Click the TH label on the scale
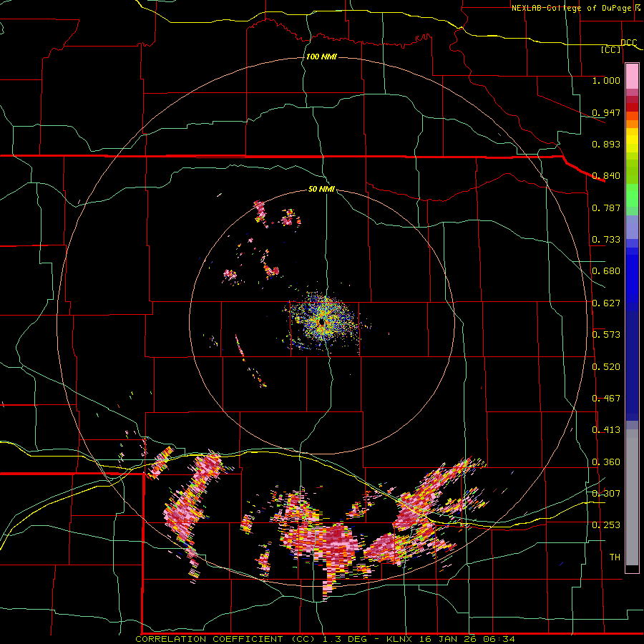The width and height of the screenshot is (644, 644). click(x=615, y=557)
